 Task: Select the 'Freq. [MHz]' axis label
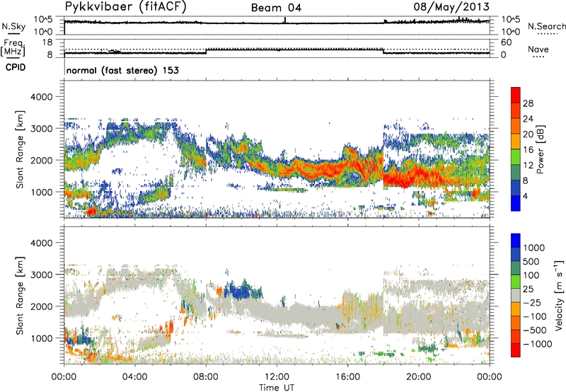click(13, 48)
